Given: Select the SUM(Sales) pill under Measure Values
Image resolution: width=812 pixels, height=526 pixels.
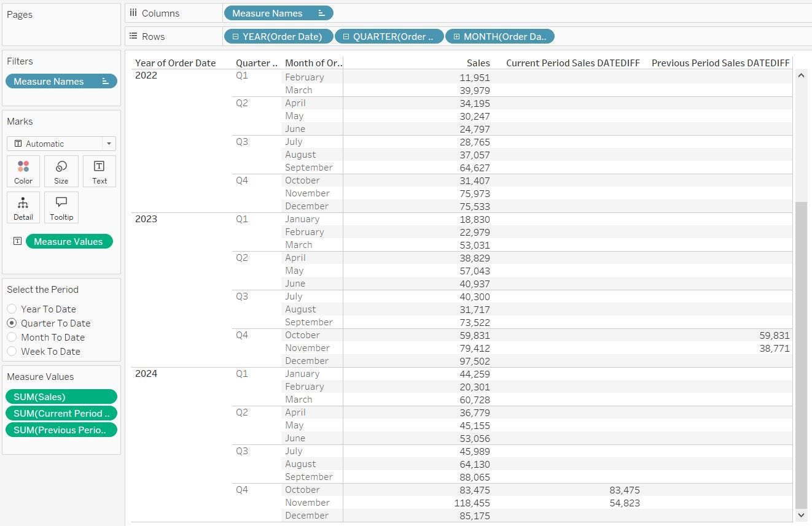Looking at the screenshot, I should [x=61, y=396].
